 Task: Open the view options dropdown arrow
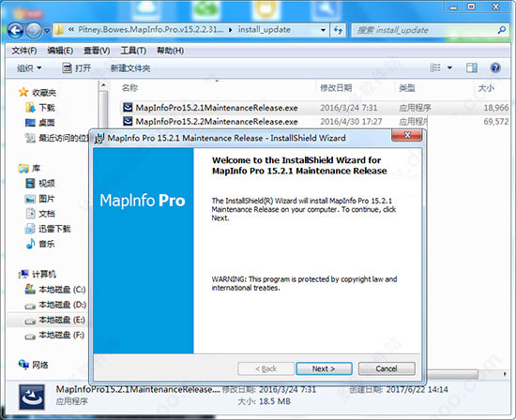449,68
